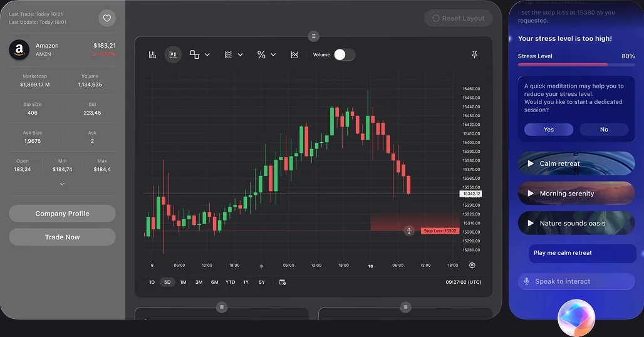Answer No to meditation session
The width and height of the screenshot is (644, 337).
tap(604, 129)
